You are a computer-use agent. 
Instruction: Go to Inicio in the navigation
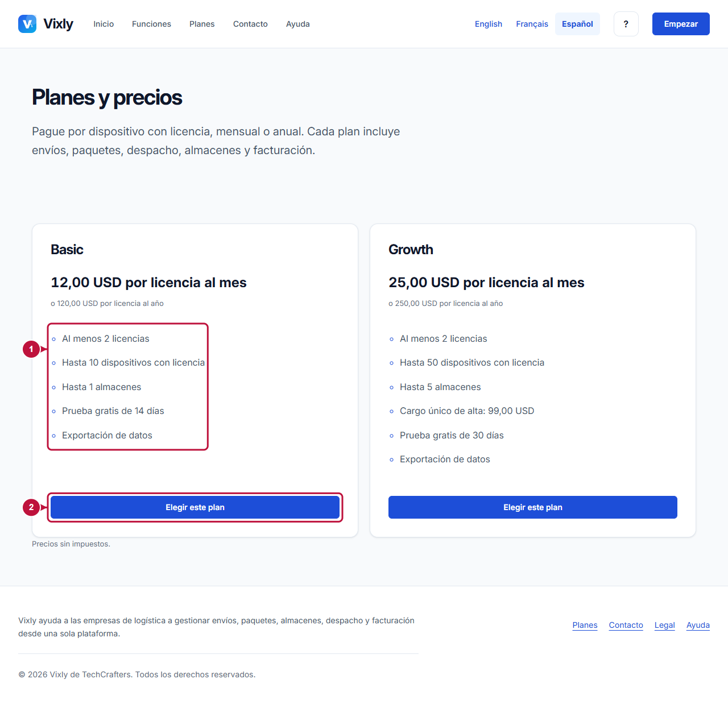tap(104, 24)
